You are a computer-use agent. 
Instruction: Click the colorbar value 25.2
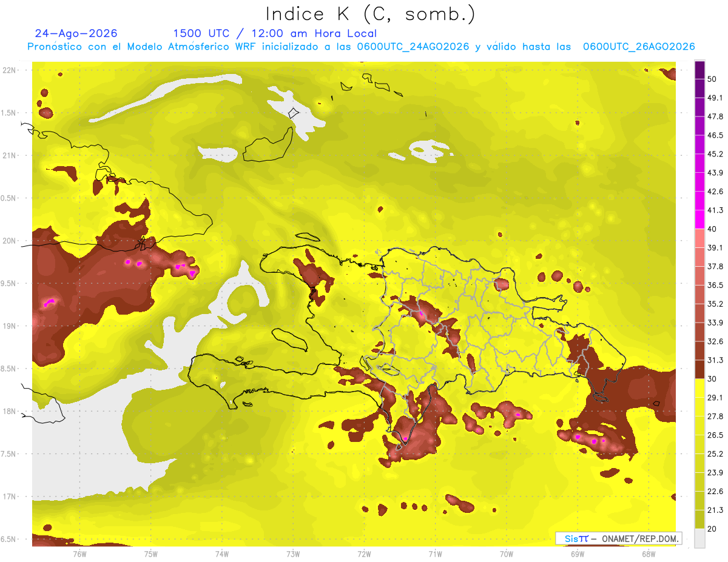point(715,453)
